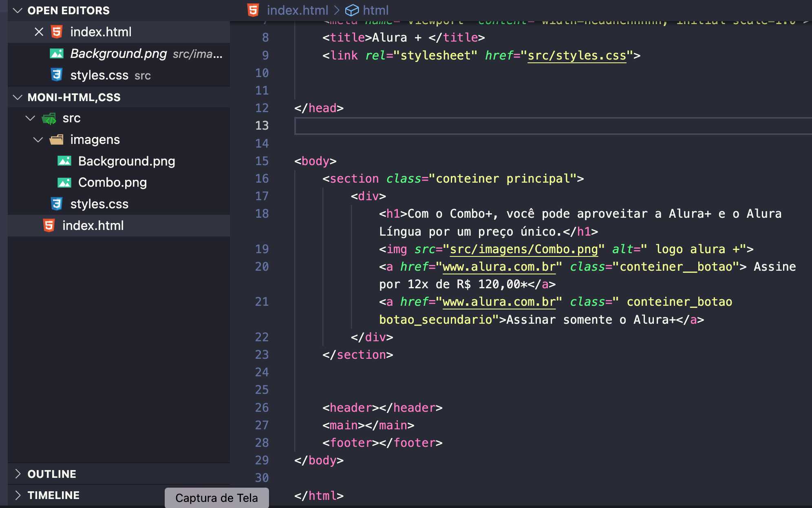Image resolution: width=812 pixels, height=508 pixels.
Task: Close the index.html open editor
Action: [x=39, y=32]
